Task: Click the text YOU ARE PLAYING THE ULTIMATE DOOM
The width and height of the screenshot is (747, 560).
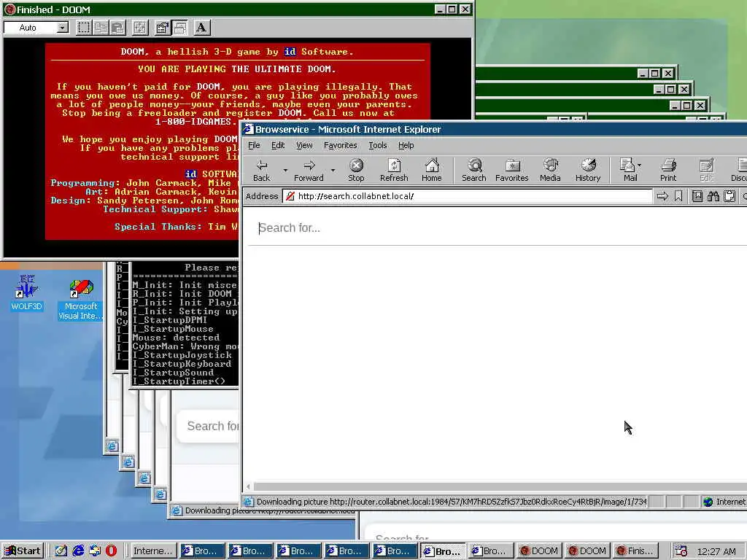Action: tap(237, 69)
